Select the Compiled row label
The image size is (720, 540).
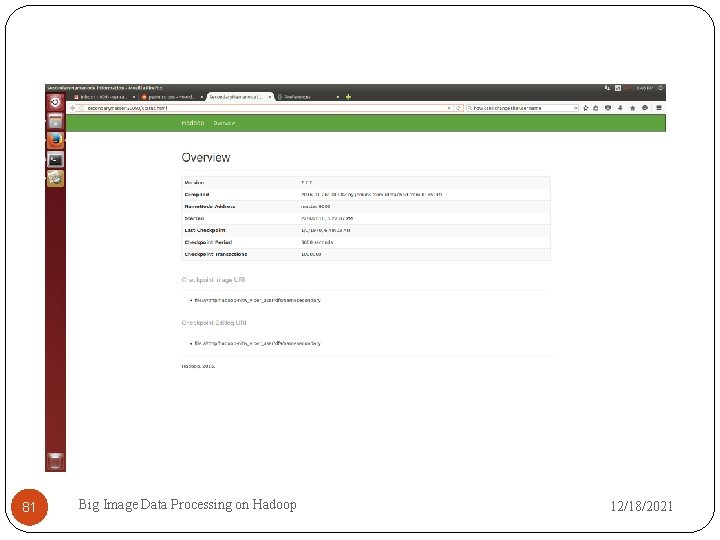(x=197, y=194)
